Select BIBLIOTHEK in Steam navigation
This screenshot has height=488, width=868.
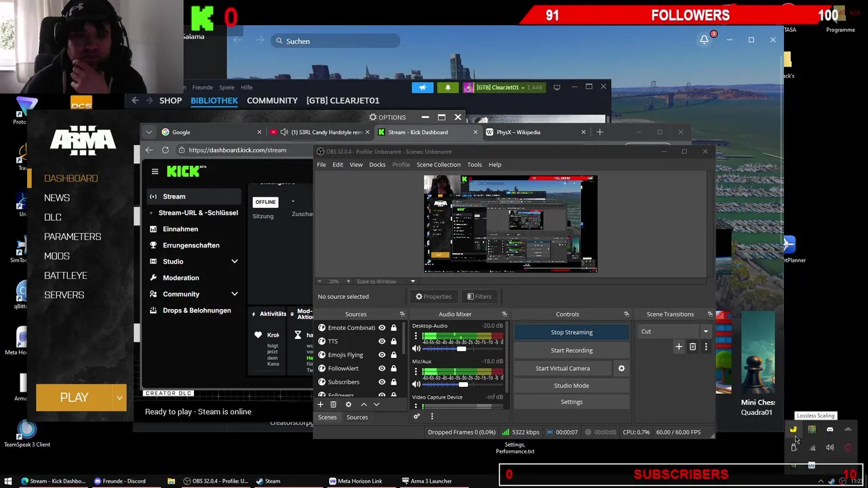click(x=214, y=100)
